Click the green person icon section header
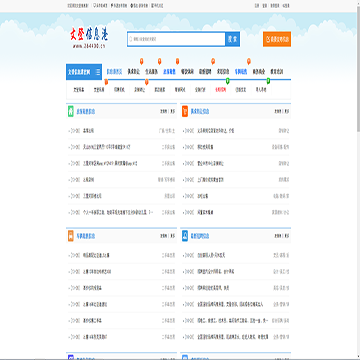 click(71, 111)
